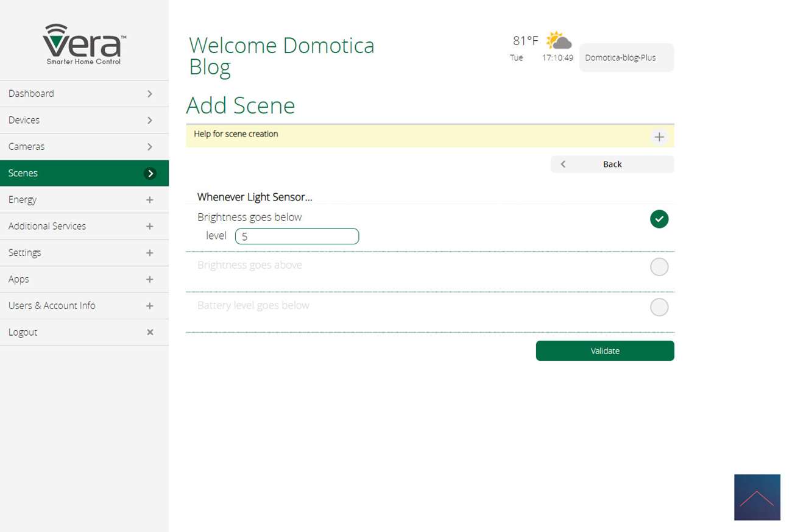Click the plus icon on help banner
The width and height of the screenshot is (792, 532).
[659, 137]
